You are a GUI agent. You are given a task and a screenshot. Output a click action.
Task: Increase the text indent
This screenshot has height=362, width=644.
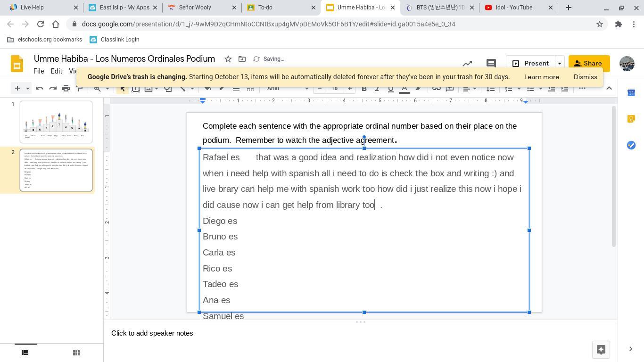[564, 88]
